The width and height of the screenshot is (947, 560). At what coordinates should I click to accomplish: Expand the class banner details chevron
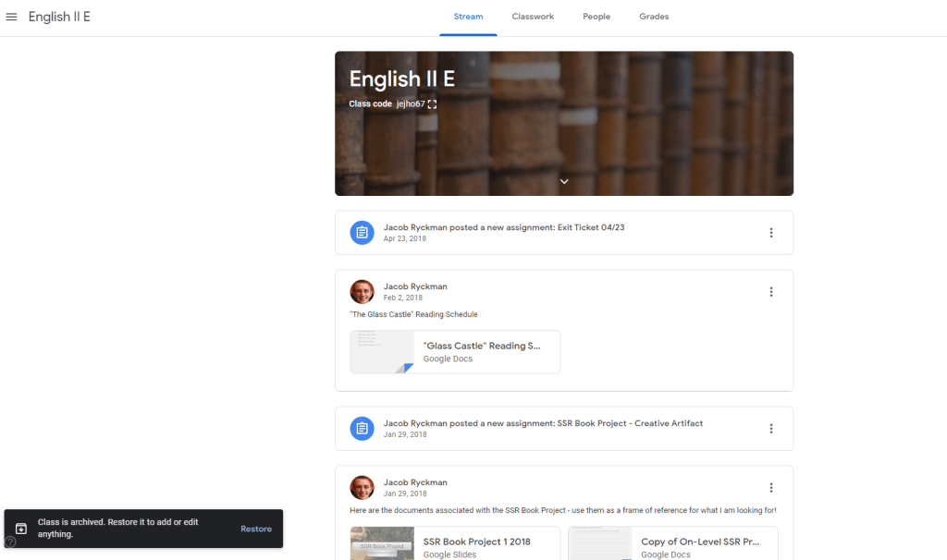coord(564,181)
